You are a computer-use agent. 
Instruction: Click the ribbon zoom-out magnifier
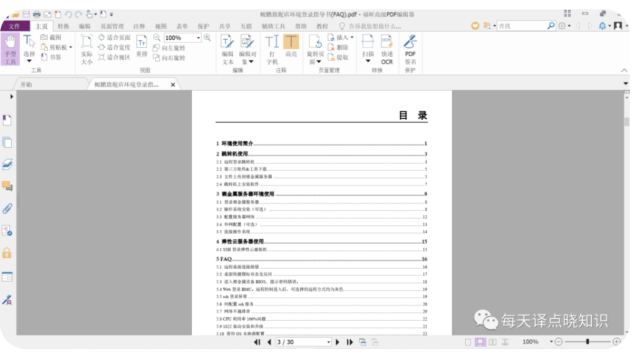tap(156, 38)
